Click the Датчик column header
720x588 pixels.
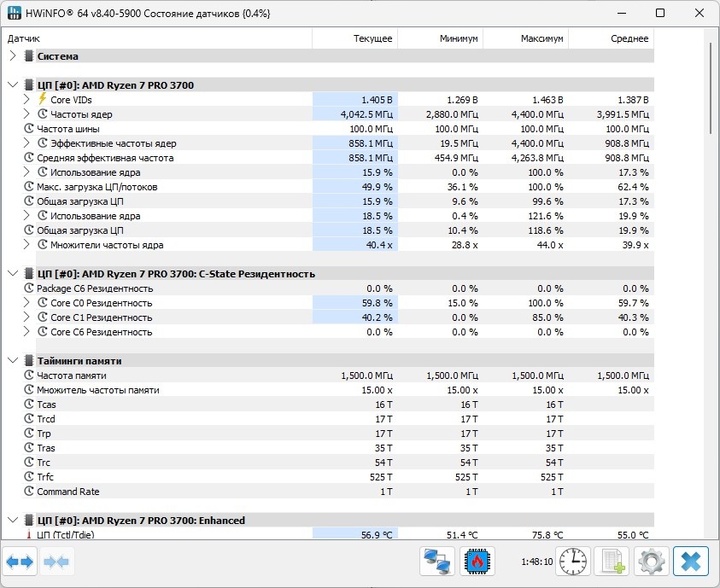pyautogui.click(x=156, y=38)
